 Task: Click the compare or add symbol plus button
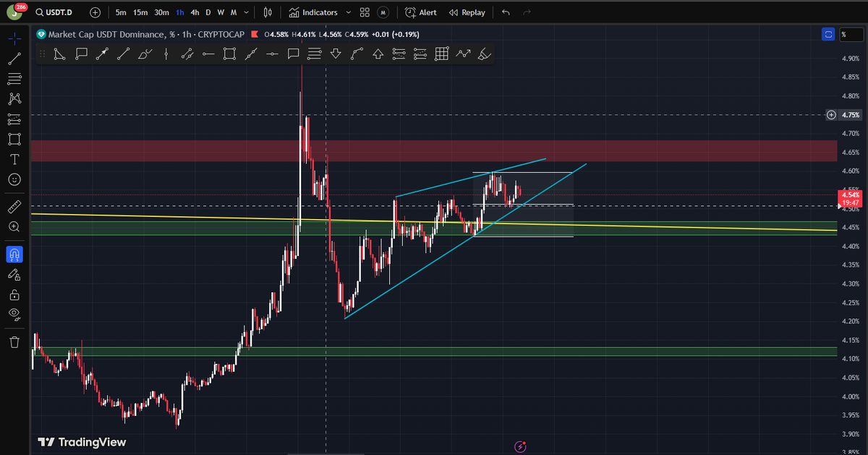(95, 12)
